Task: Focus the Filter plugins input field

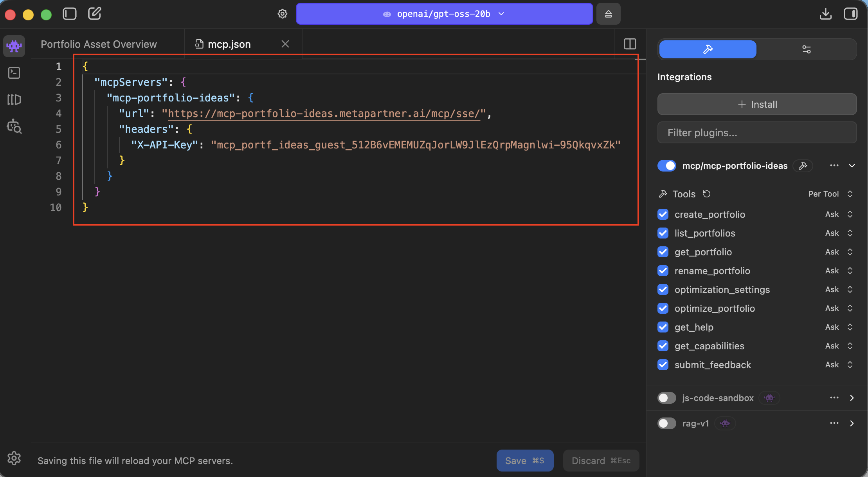Action: pyautogui.click(x=757, y=133)
